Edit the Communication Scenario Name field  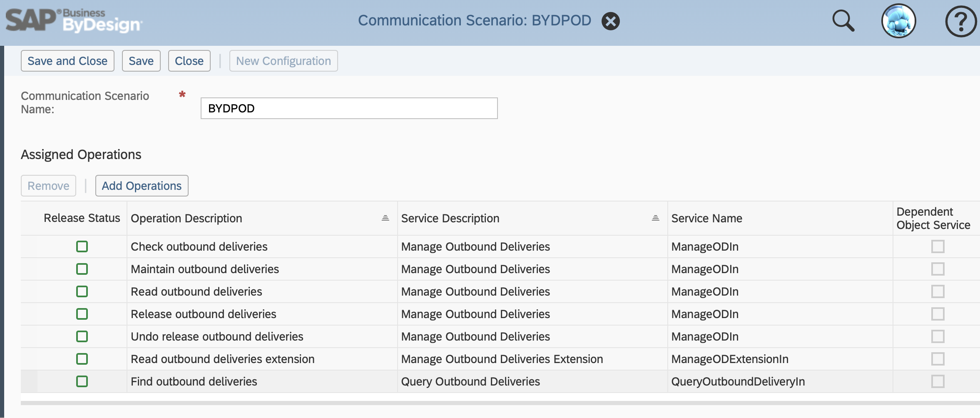pyautogui.click(x=349, y=108)
